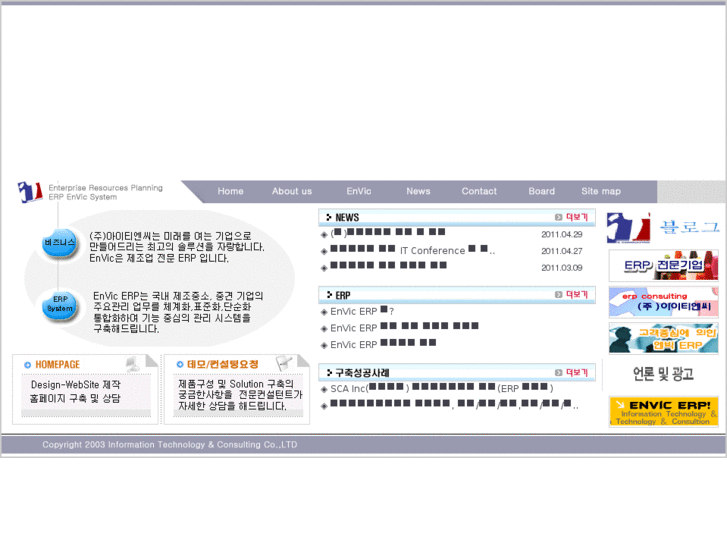Viewport: 727px width, 545px height.
Task: Open the News menu item
Action: click(x=418, y=191)
